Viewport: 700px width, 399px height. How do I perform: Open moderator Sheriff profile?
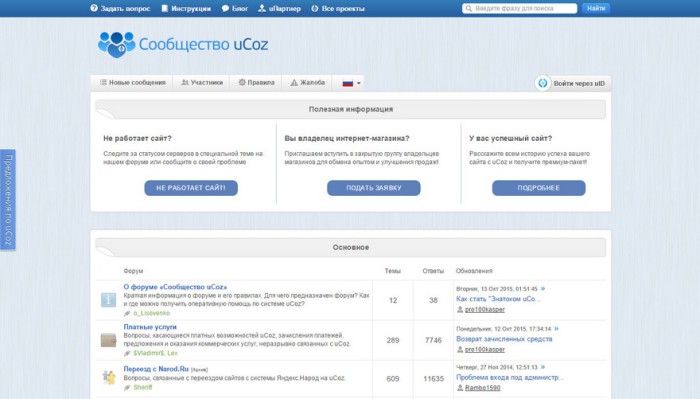click(x=143, y=387)
